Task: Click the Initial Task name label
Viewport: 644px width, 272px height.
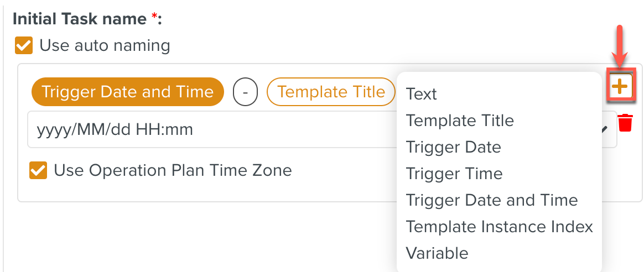Action: (80, 19)
